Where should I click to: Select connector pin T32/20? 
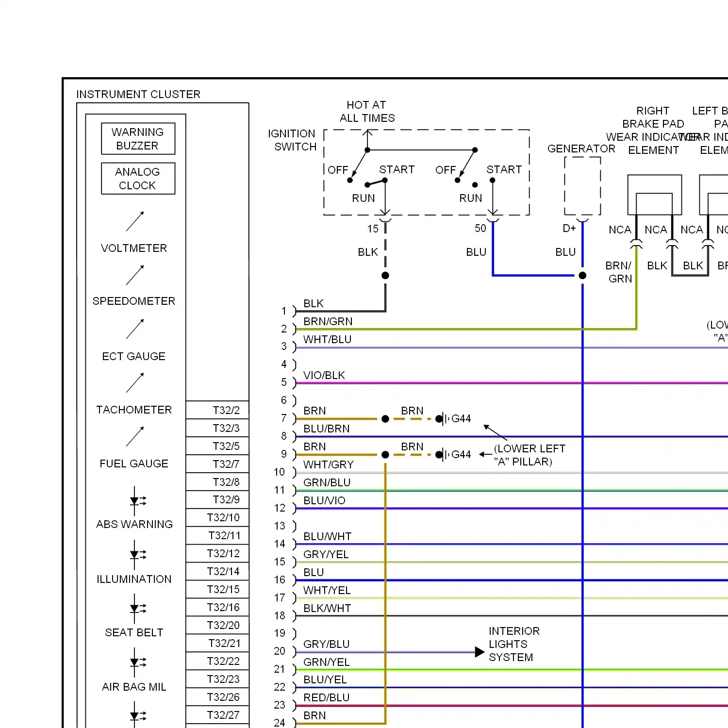point(217,625)
